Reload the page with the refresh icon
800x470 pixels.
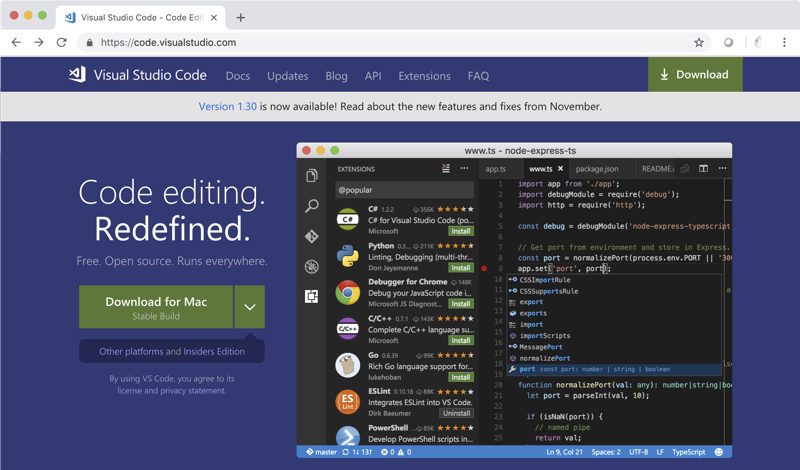[x=62, y=42]
